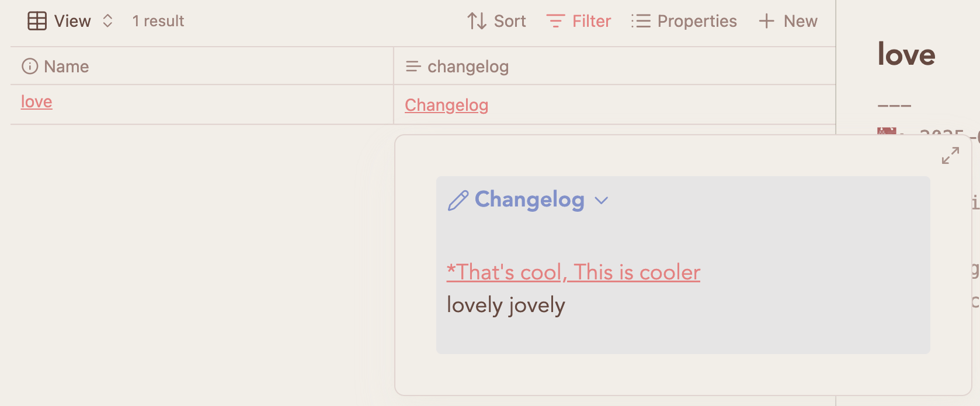Follow the That's cool, This is cooler link
Image resolution: width=980 pixels, height=406 pixels.
point(574,272)
